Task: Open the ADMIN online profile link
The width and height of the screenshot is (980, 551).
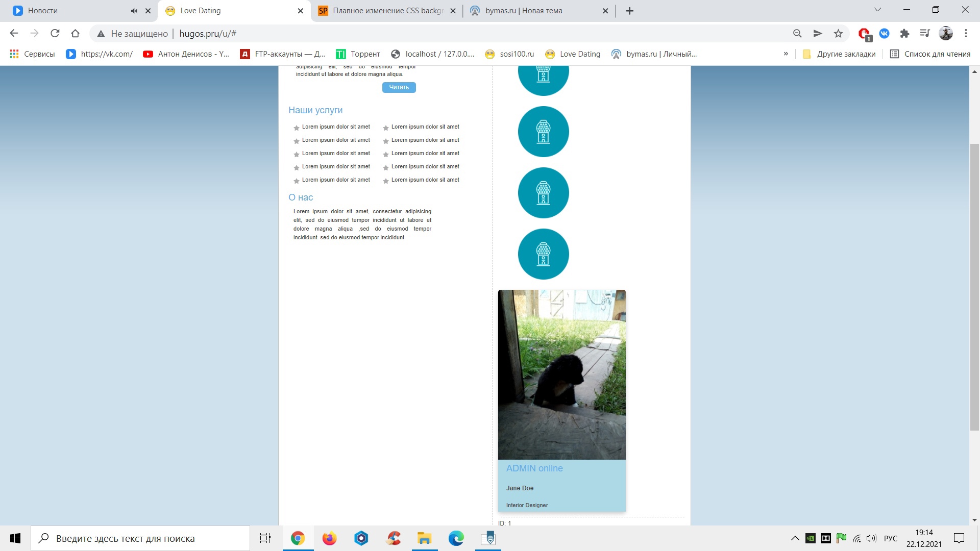Action: pos(534,468)
